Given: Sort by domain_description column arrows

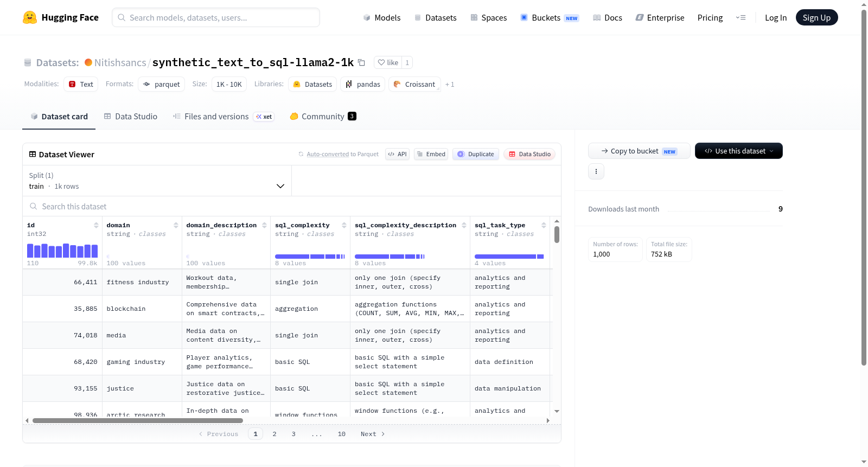Looking at the screenshot, I should pyautogui.click(x=264, y=225).
